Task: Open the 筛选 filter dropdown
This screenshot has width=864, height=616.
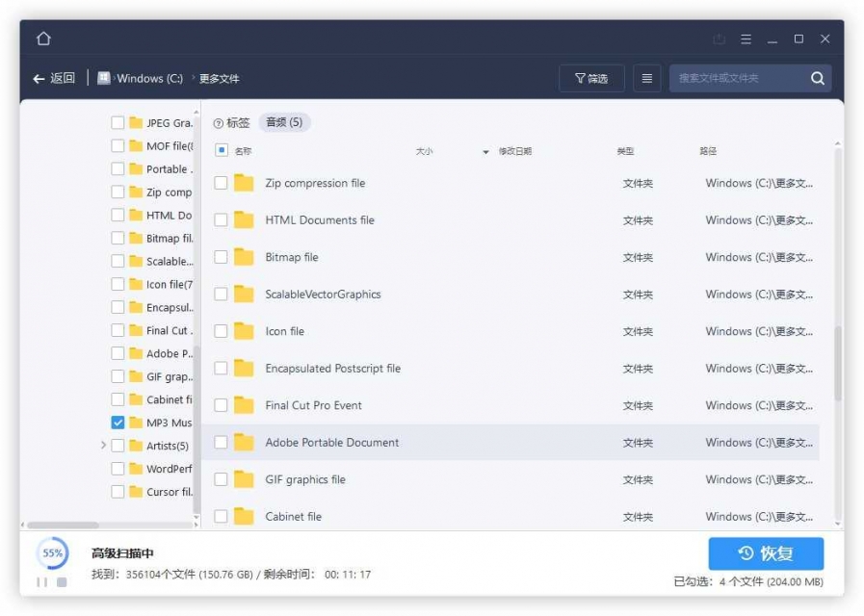Action: 591,78
